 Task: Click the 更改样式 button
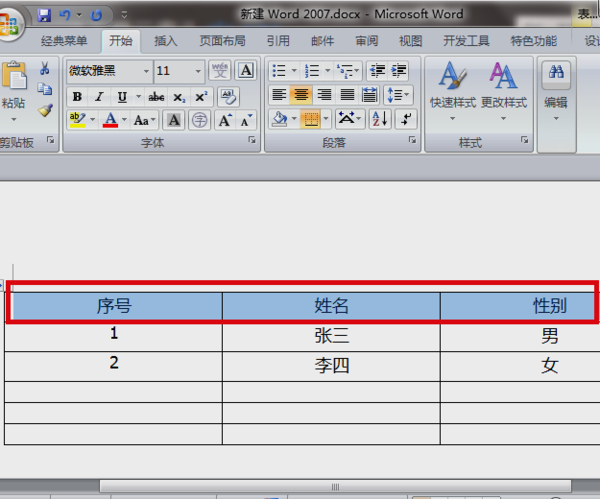click(x=504, y=92)
